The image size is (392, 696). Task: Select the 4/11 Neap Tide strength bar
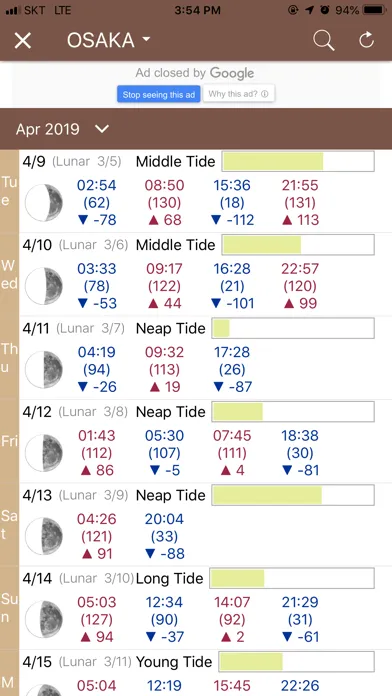293,328
